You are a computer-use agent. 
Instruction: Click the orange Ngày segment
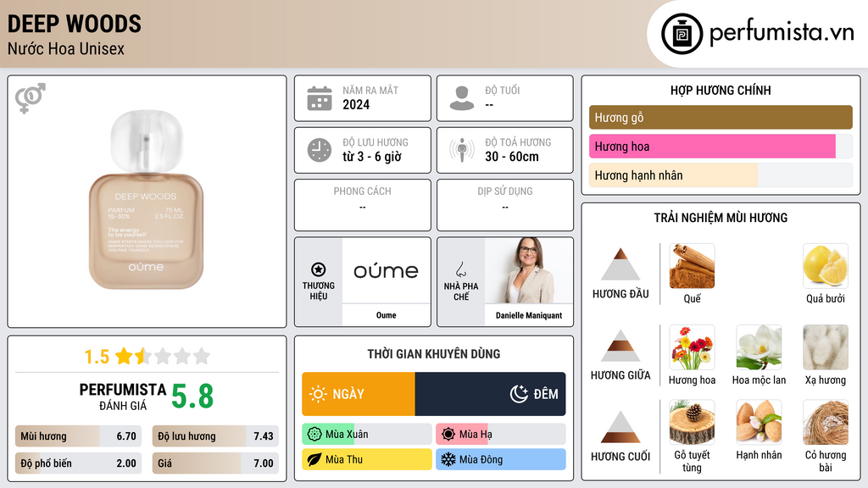pos(359,394)
